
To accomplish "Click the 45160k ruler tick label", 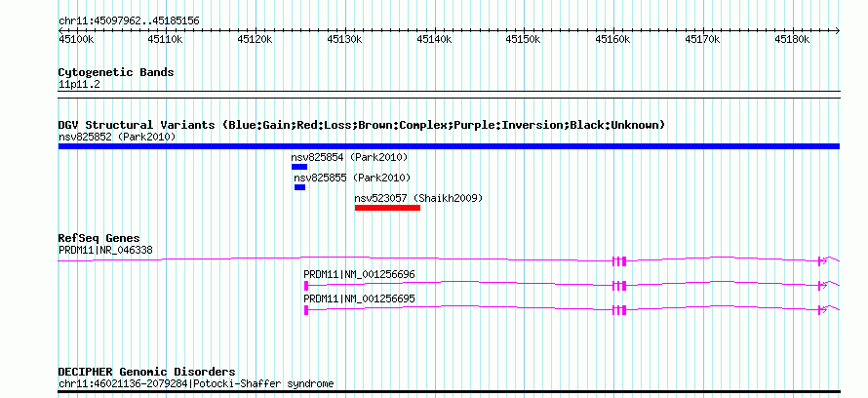I will click(x=613, y=39).
